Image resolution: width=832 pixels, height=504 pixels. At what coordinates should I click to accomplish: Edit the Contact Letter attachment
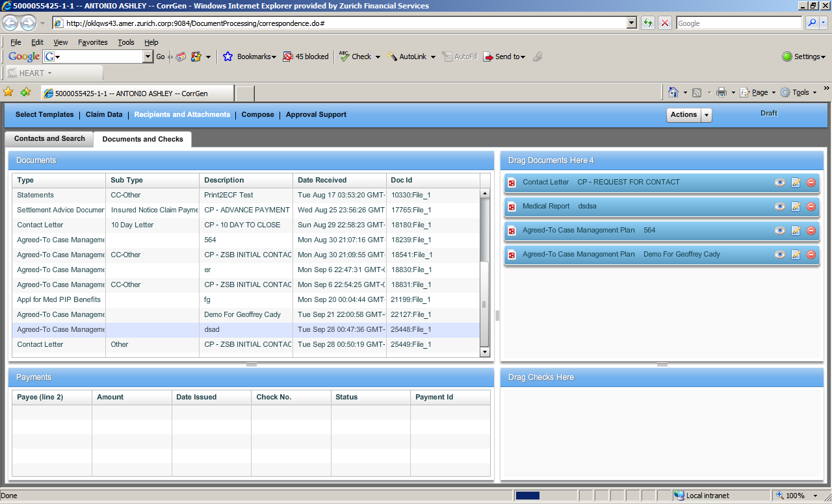click(796, 183)
